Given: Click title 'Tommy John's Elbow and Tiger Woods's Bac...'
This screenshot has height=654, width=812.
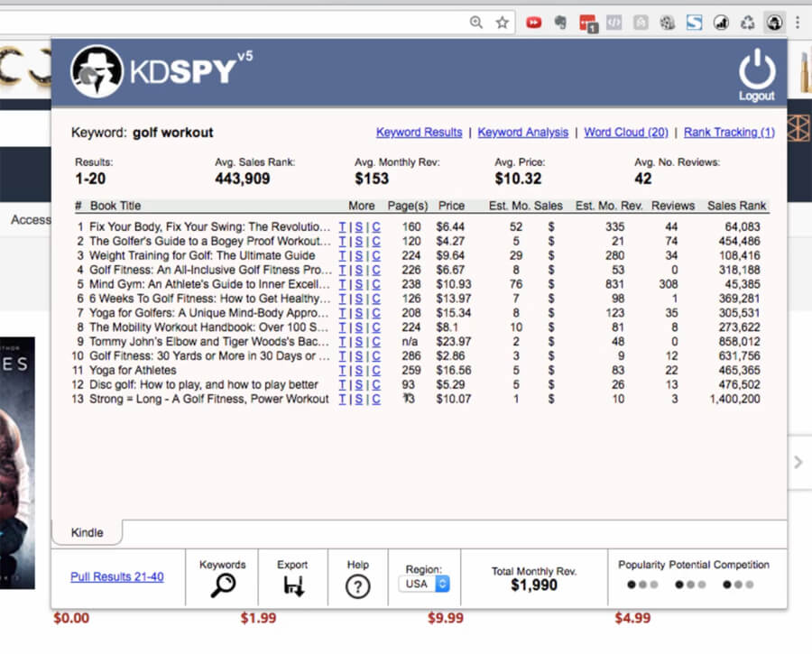Looking at the screenshot, I should coord(209,342).
